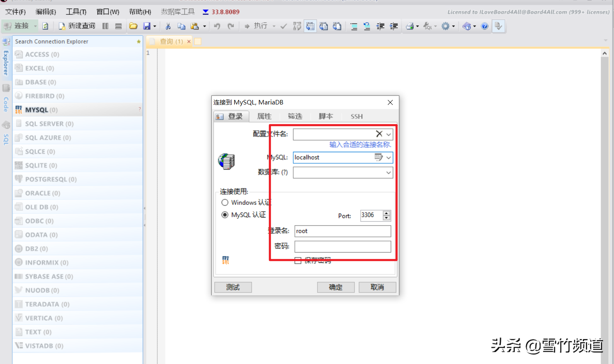Switch to the SSH tab
This screenshot has width=614, height=364.
tap(357, 116)
